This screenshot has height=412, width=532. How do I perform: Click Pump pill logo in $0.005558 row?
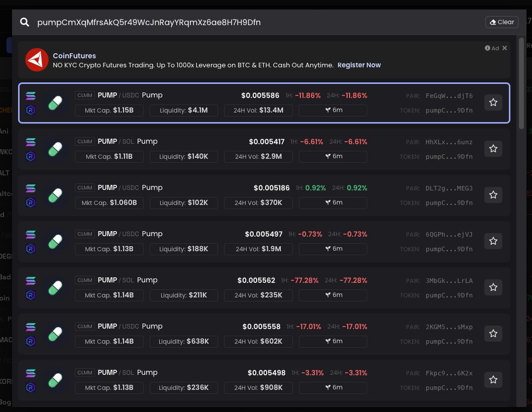click(x=55, y=334)
